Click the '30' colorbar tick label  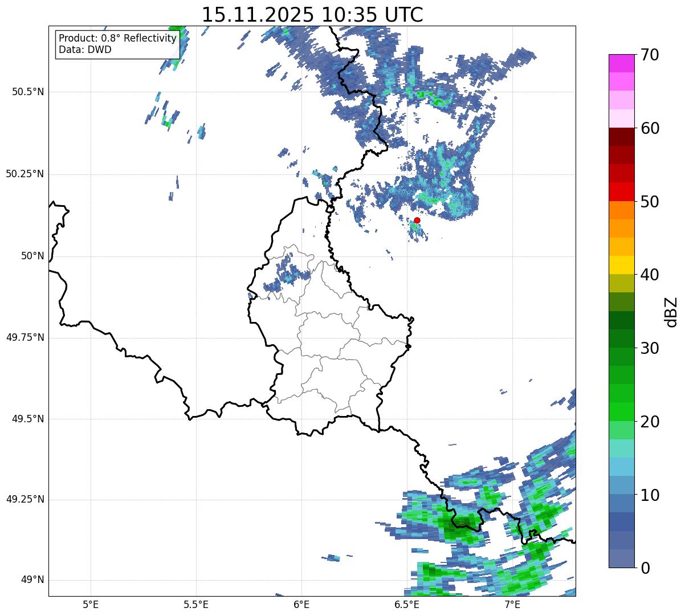(651, 348)
